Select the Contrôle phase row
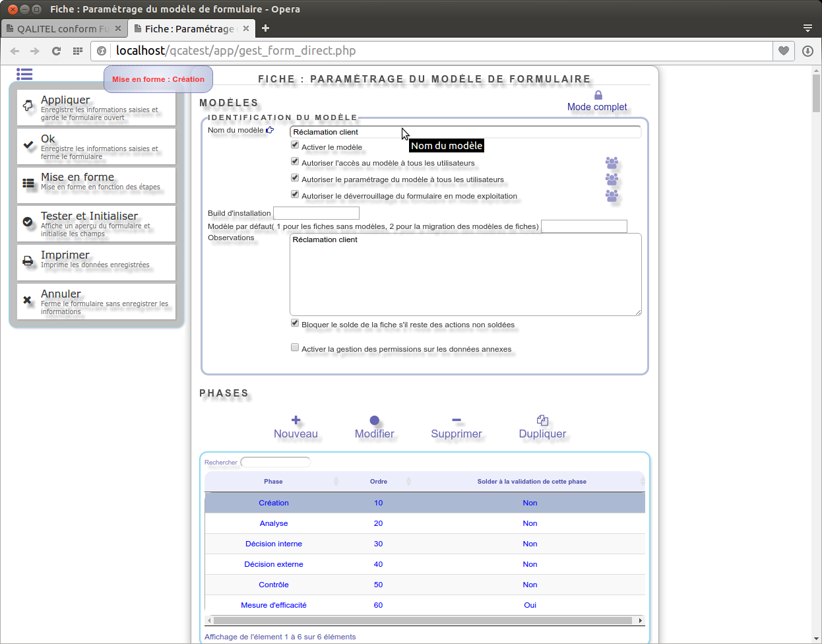822x644 pixels. click(x=425, y=585)
